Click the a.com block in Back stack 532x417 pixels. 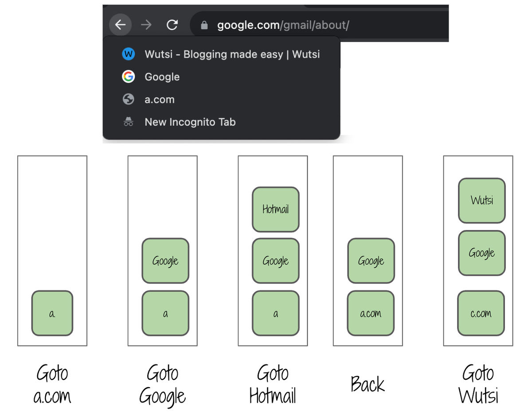click(371, 313)
